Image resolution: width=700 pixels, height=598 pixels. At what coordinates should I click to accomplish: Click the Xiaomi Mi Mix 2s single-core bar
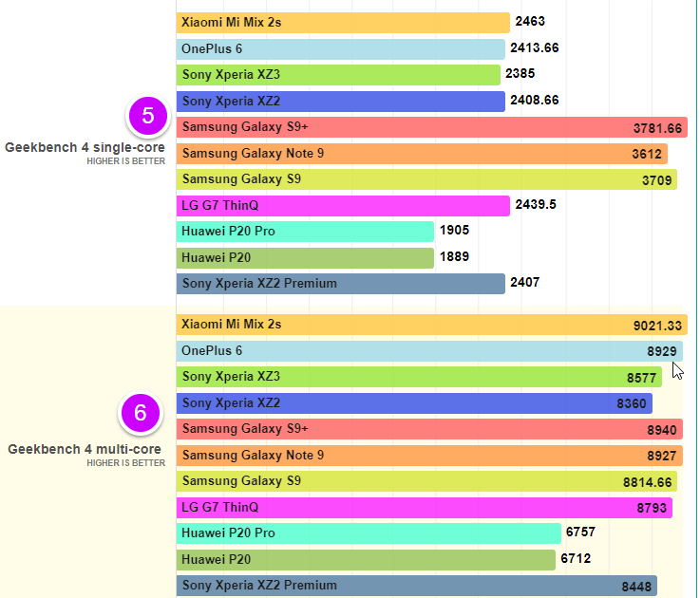(343, 23)
